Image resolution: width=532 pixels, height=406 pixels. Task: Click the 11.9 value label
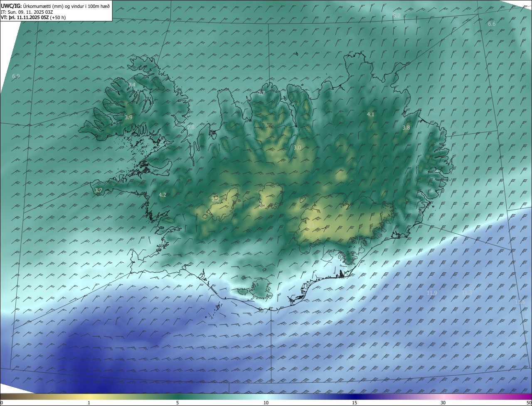coord(432,293)
